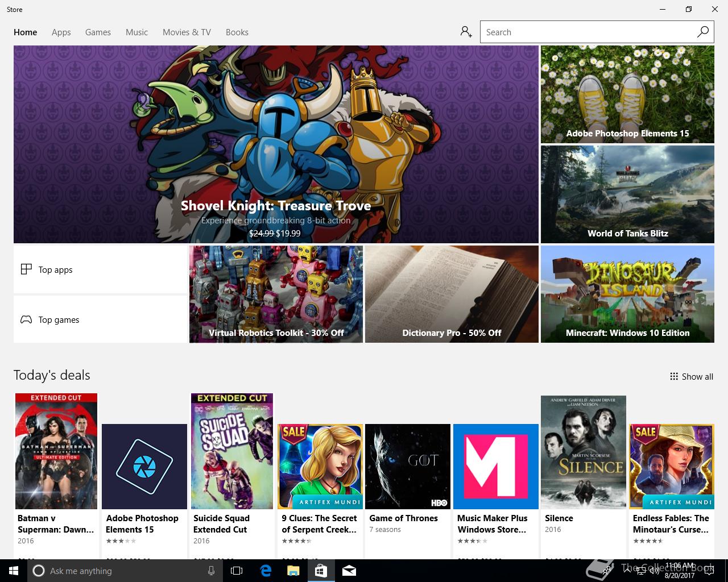
Task: Click Shovel Knight $19.99 sale price
Action: point(288,233)
